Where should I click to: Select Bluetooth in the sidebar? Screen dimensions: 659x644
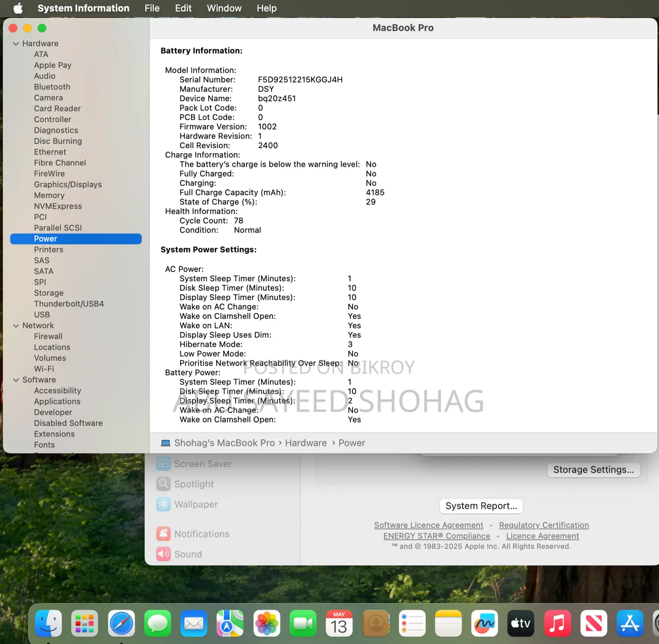[52, 87]
